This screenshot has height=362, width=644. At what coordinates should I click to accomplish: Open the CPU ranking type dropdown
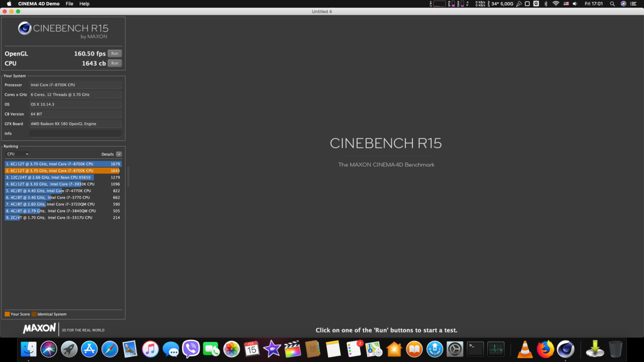[18, 154]
